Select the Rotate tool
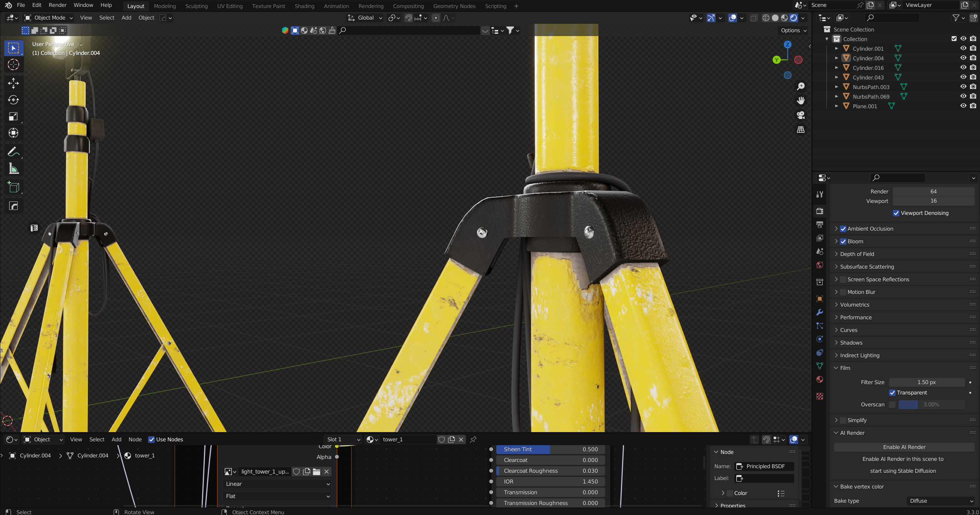980x515 pixels. click(13, 100)
